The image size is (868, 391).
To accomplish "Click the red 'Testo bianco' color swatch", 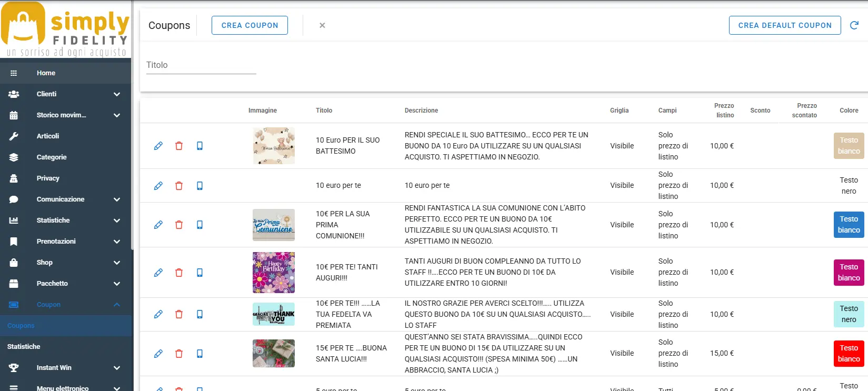I will coord(849,354).
